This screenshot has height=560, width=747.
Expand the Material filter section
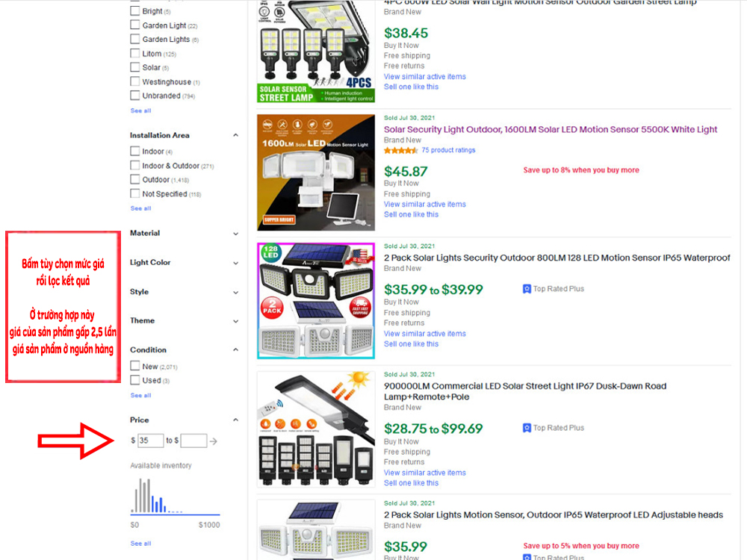(x=235, y=234)
